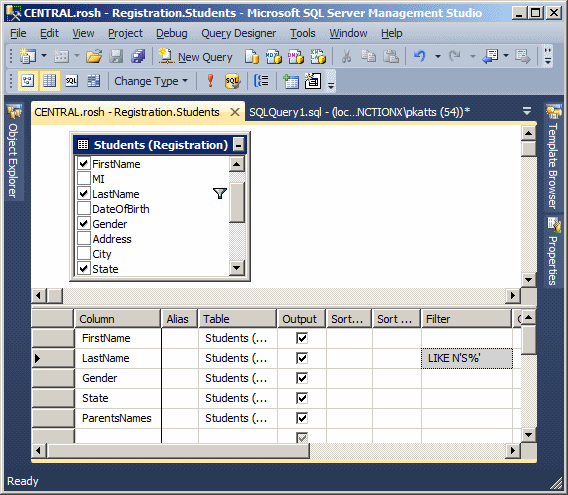Open the active files tab list dropdown
Screen dimensions: 568x495
coord(527,111)
